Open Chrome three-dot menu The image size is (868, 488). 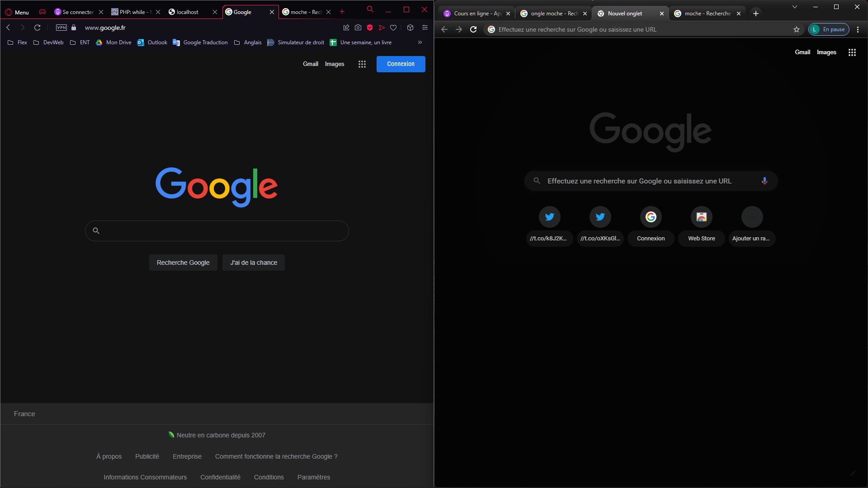[858, 29]
